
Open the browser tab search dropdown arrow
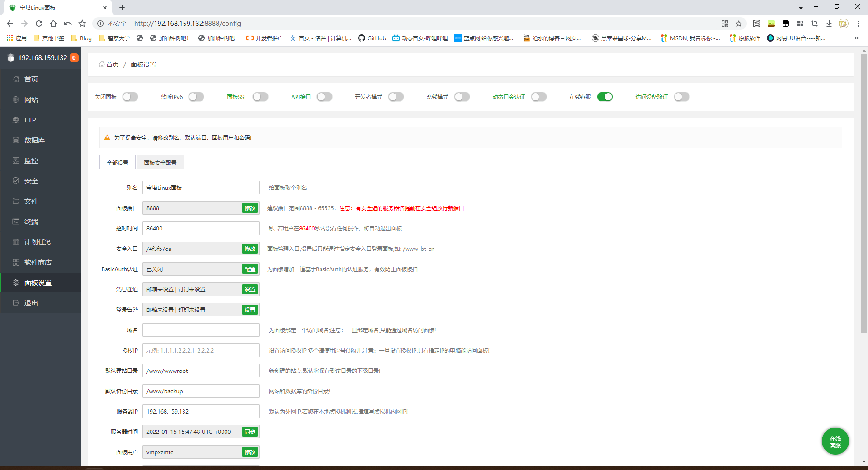point(800,8)
